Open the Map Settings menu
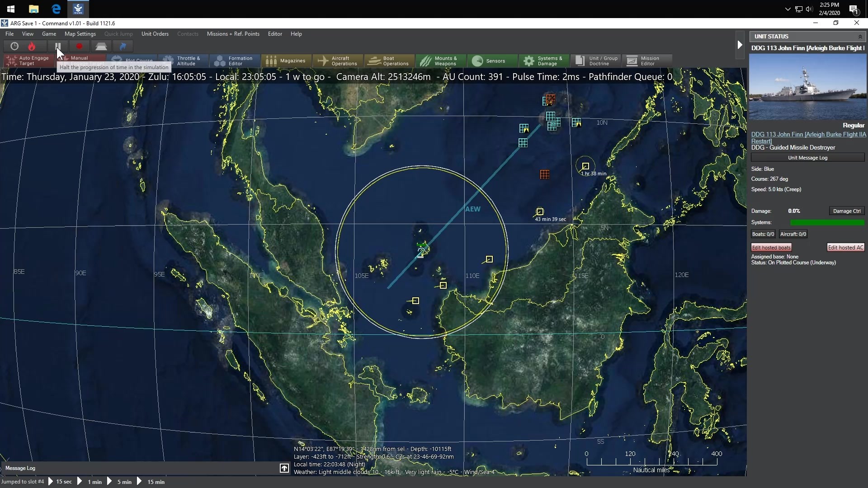Screen dimensions: 868x488 pyautogui.click(x=80, y=34)
